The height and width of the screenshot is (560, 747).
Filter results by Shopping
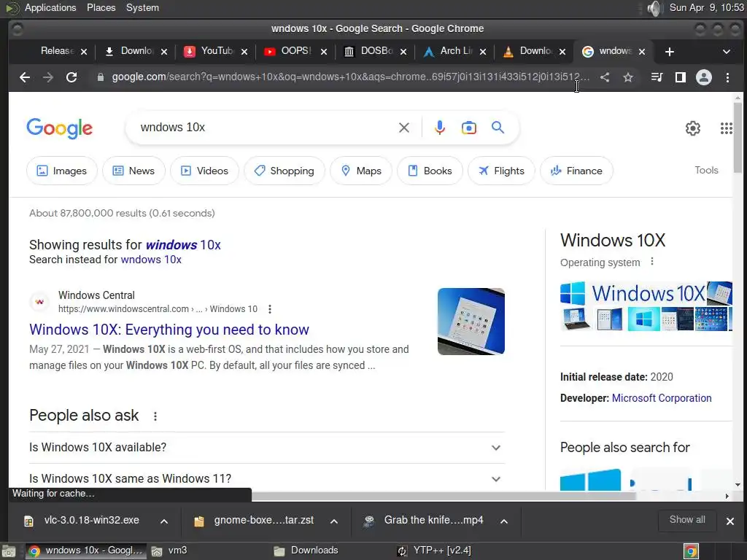tap(285, 171)
